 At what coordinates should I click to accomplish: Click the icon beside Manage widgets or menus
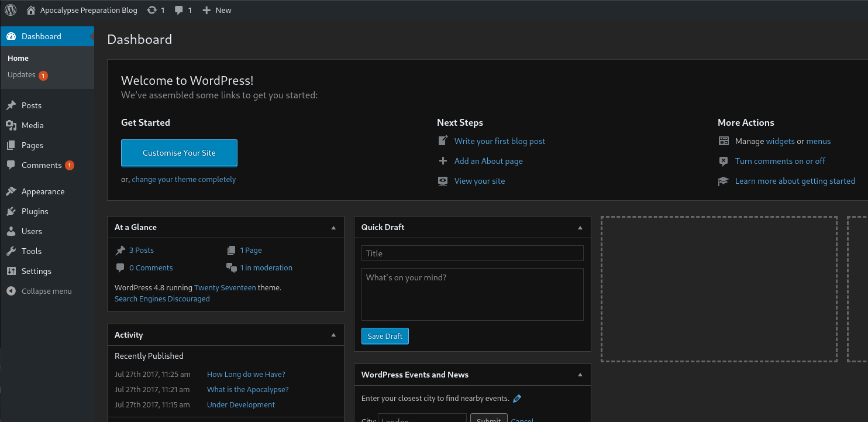724,141
